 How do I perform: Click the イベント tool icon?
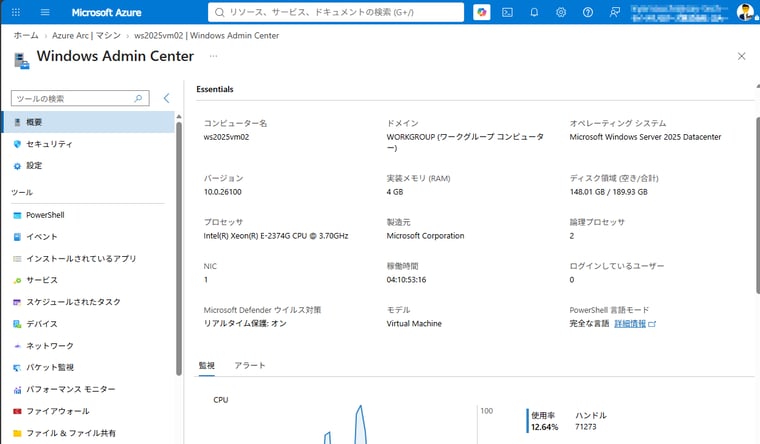tap(17, 237)
